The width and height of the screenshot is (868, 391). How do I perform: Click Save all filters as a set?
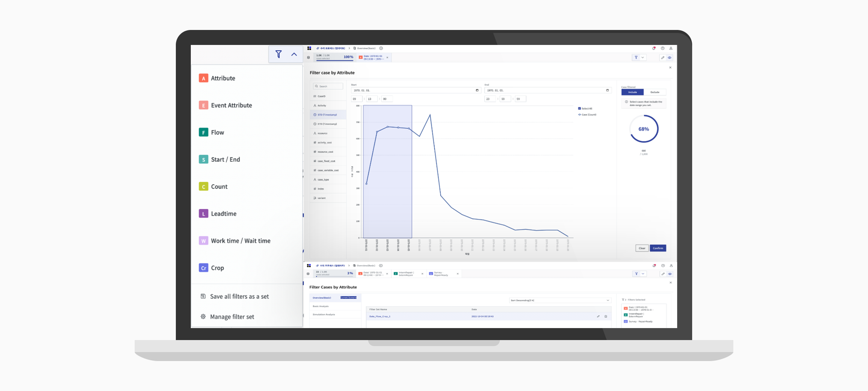[239, 297]
